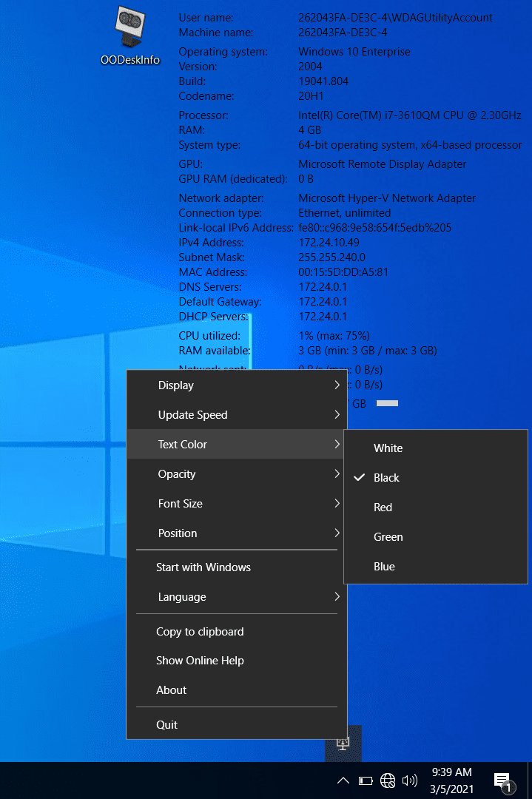Set text color to Red
The image size is (532, 799).
coord(383,508)
